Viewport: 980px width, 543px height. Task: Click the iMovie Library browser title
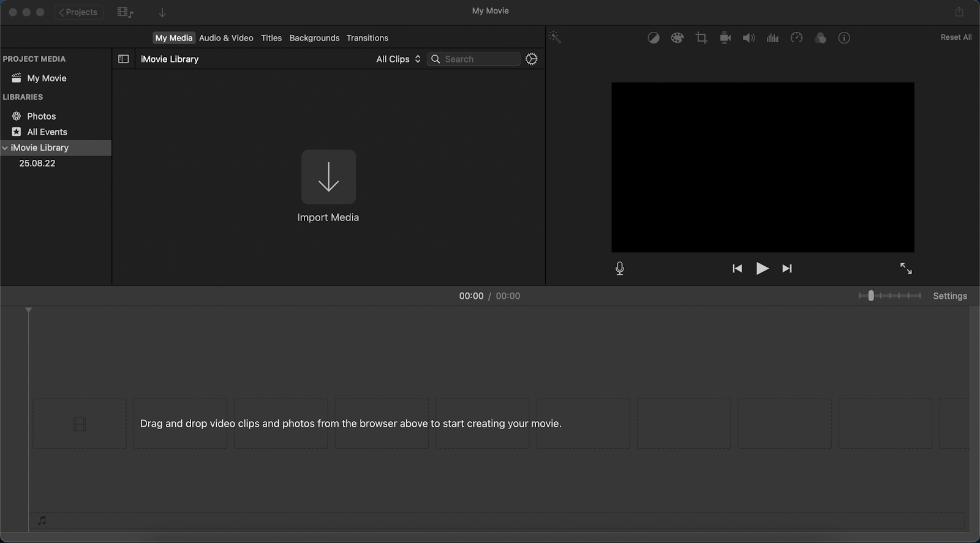point(170,59)
